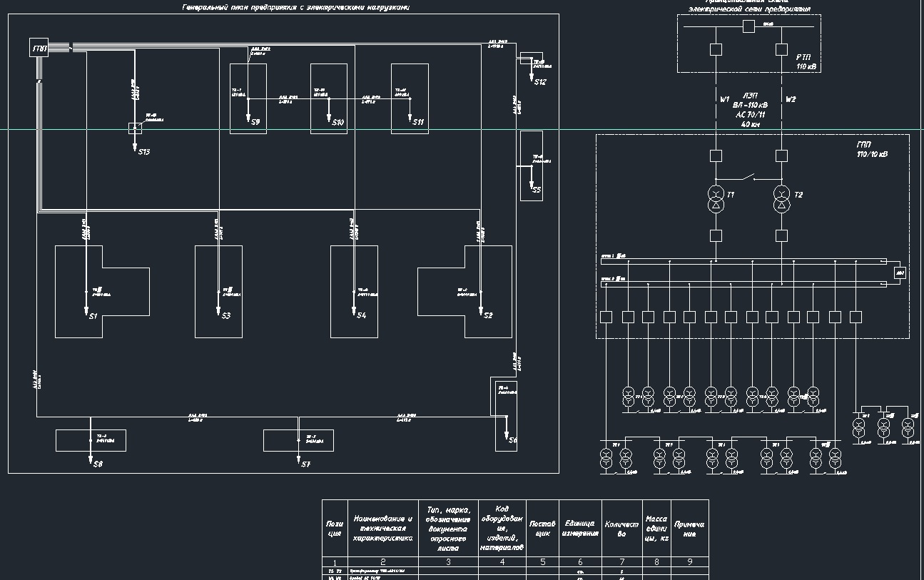Click the 'Поставщик' header cell
The image size is (924, 580).
click(x=542, y=529)
